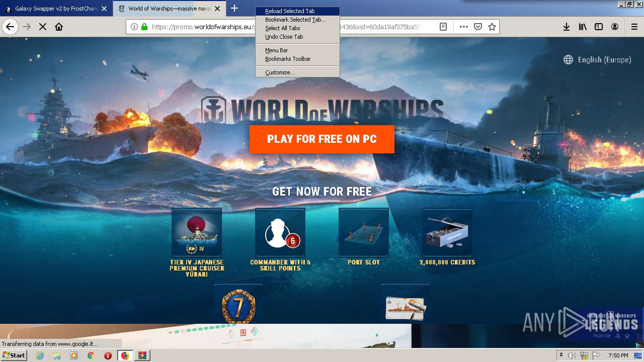Screen dimensions: 644x362
Task: Open a new tab with plus
Action: [x=234, y=8]
